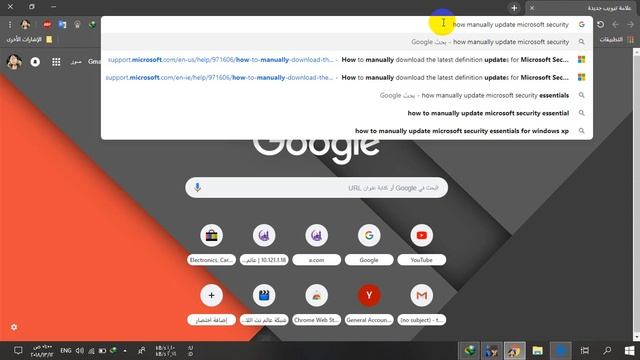Screen dimensions: 640x360
Task: Click the voice search microphone icon
Action: click(x=198, y=187)
